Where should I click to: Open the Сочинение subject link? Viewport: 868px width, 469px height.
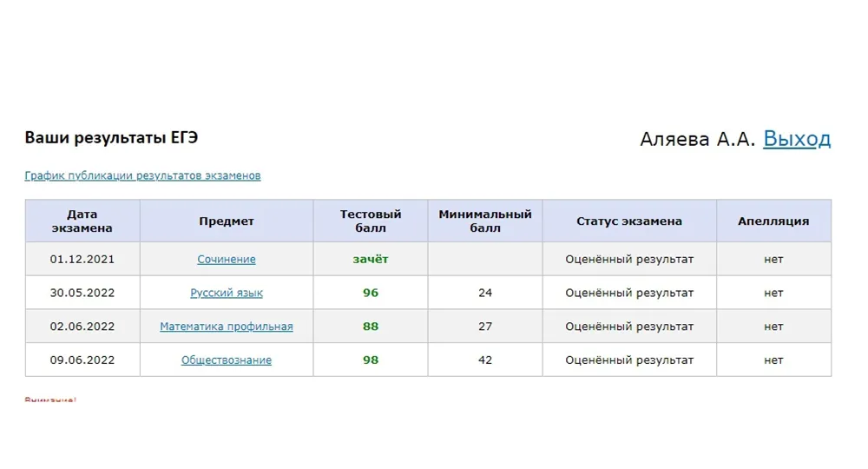pos(226,260)
